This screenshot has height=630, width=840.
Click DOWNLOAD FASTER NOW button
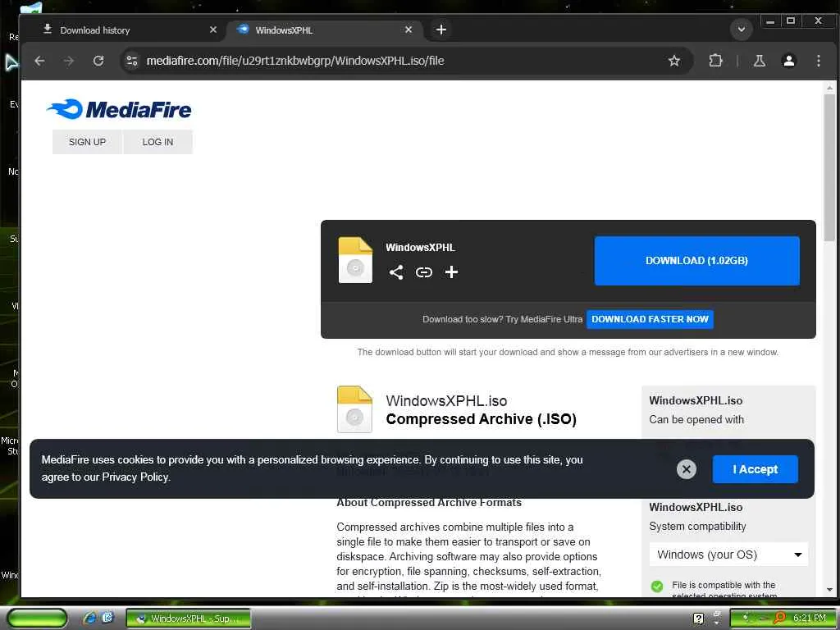point(650,319)
